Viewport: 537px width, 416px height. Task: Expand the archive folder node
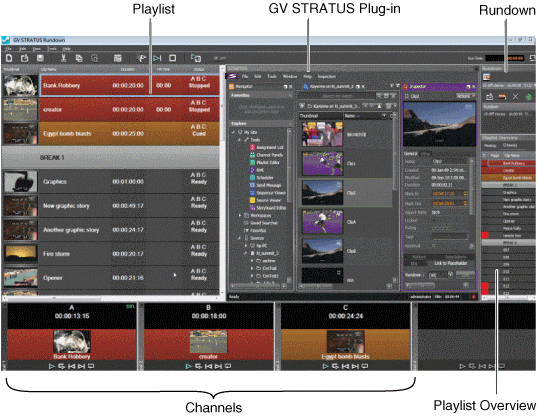click(252, 261)
